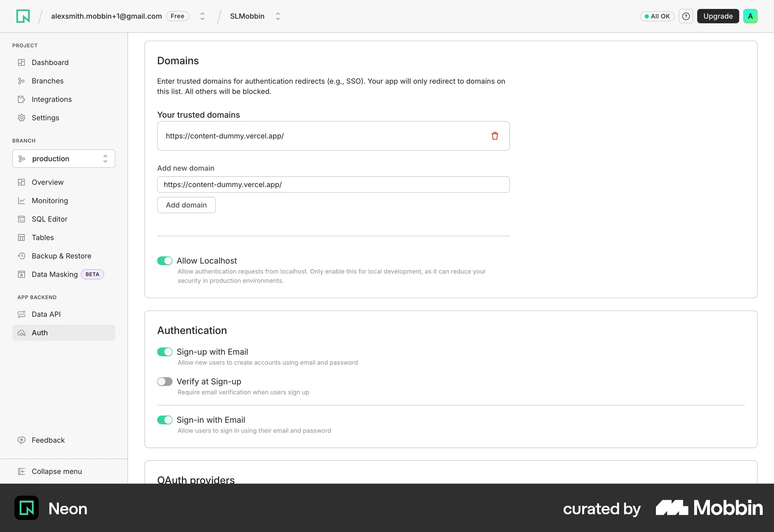774x532 pixels.
Task: Open project Settings page
Action: tap(64, 118)
